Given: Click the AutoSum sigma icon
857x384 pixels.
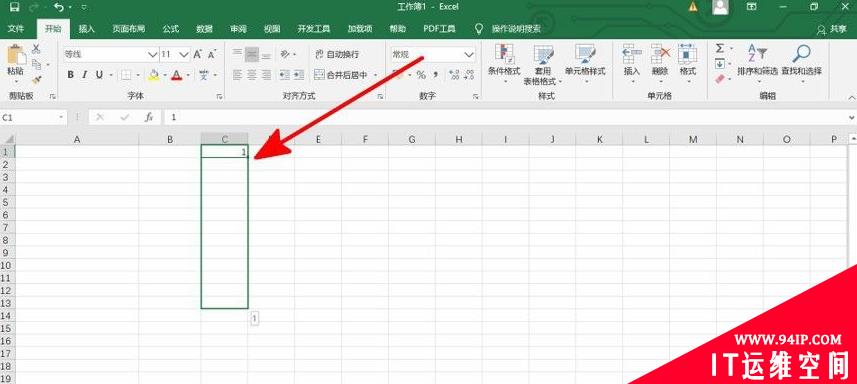Looking at the screenshot, I should pyautogui.click(x=720, y=49).
